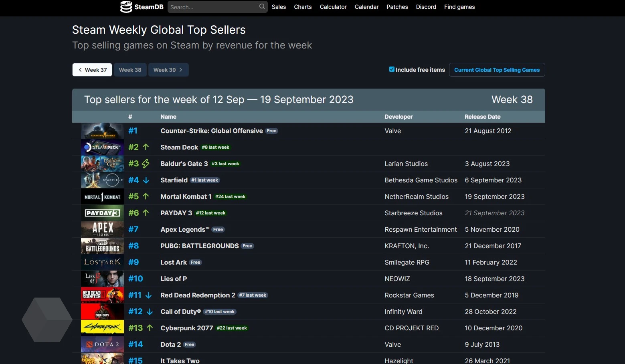The height and width of the screenshot is (364, 625).
Task: Click '#1 last week' badge on Starfield
Action: pyautogui.click(x=204, y=180)
